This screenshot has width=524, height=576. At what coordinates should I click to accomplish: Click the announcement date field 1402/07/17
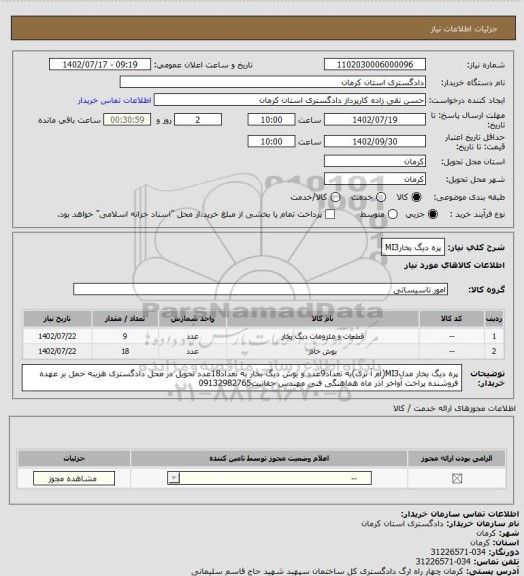tap(100, 64)
